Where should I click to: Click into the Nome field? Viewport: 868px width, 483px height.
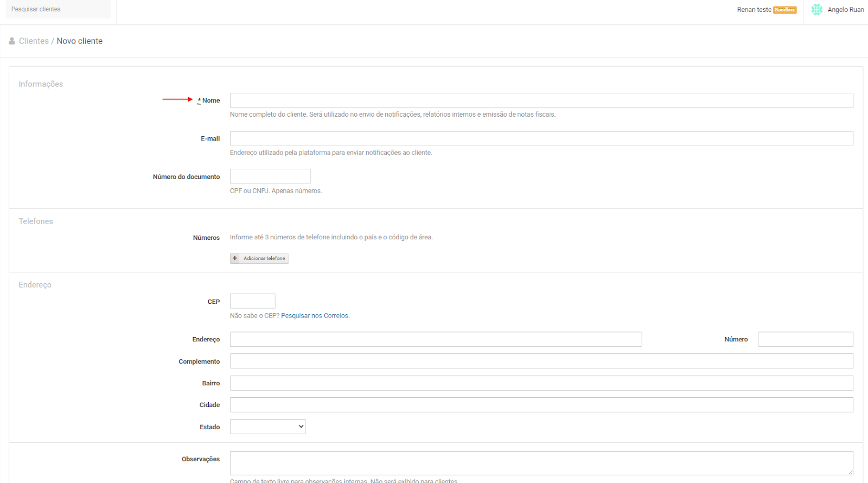tap(541, 100)
